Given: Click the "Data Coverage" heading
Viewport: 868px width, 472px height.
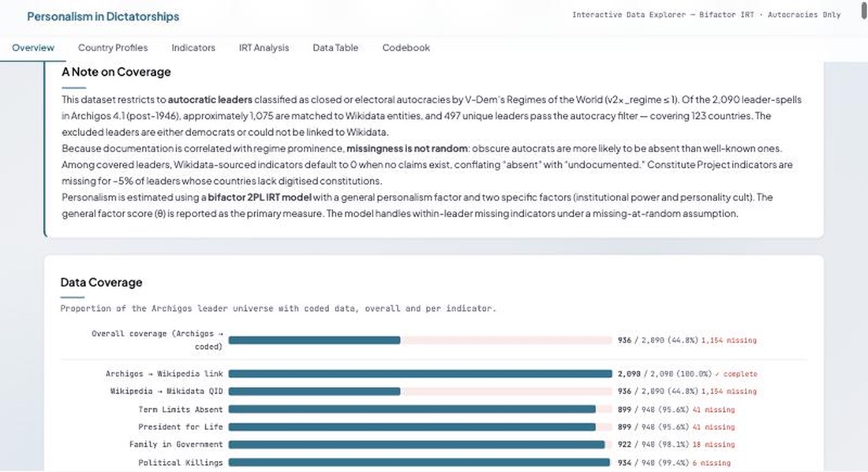Looking at the screenshot, I should pos(101,283).
